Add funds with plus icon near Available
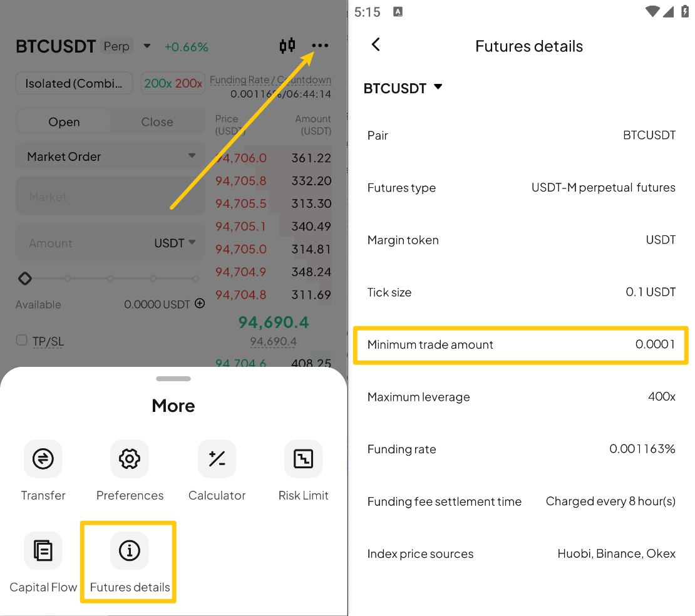Image resolution: width=695 pixels, height=616 pixels. coord(200,304)
